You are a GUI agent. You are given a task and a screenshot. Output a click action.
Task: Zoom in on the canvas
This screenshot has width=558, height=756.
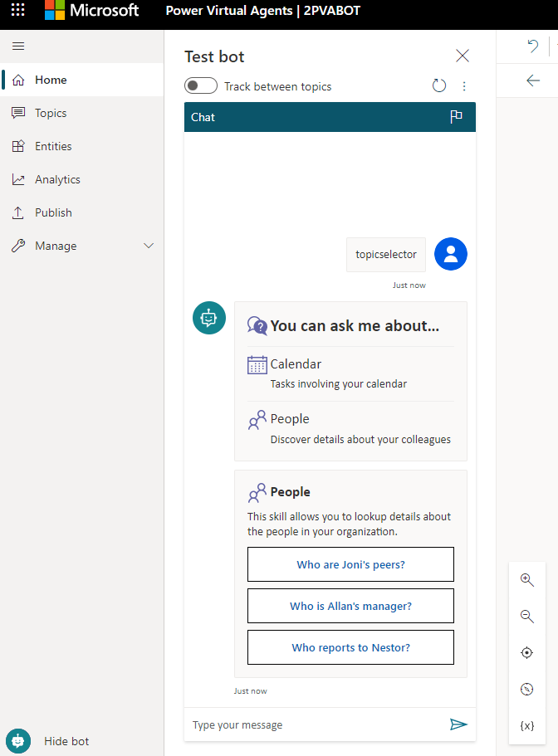tap(527, 580)
